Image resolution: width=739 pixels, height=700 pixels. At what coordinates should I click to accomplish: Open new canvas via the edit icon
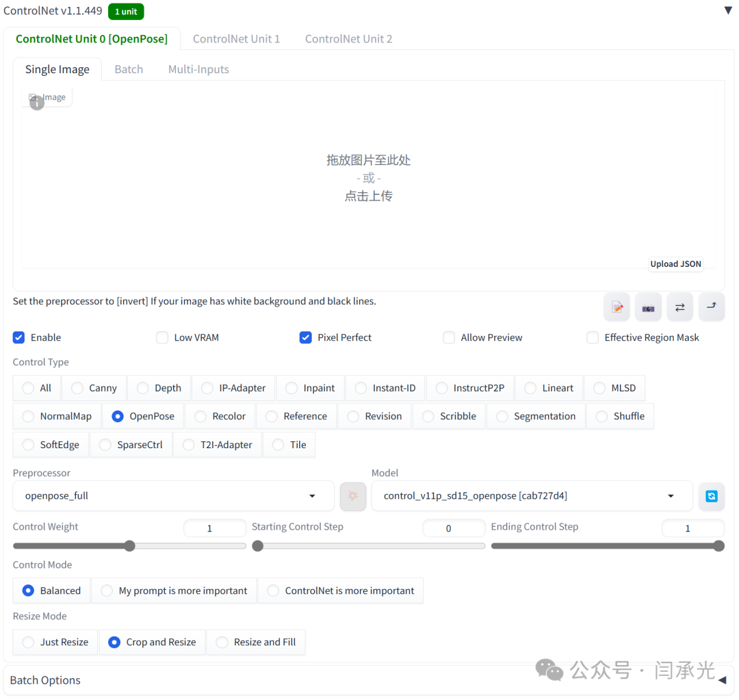(617, 307)
